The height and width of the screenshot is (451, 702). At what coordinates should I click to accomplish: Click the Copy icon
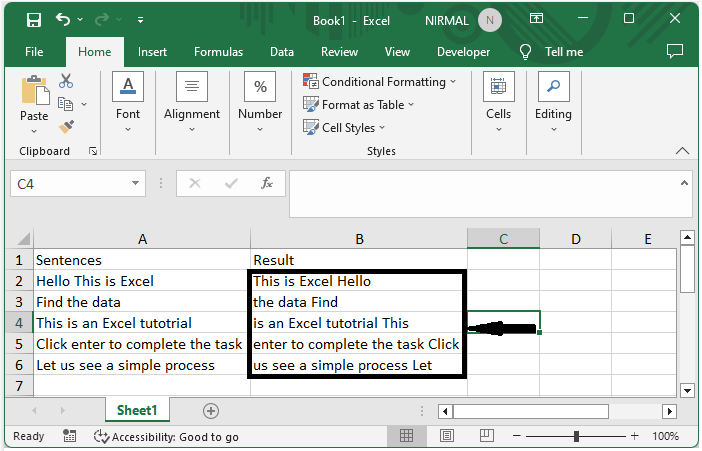(x=65, y=104)
